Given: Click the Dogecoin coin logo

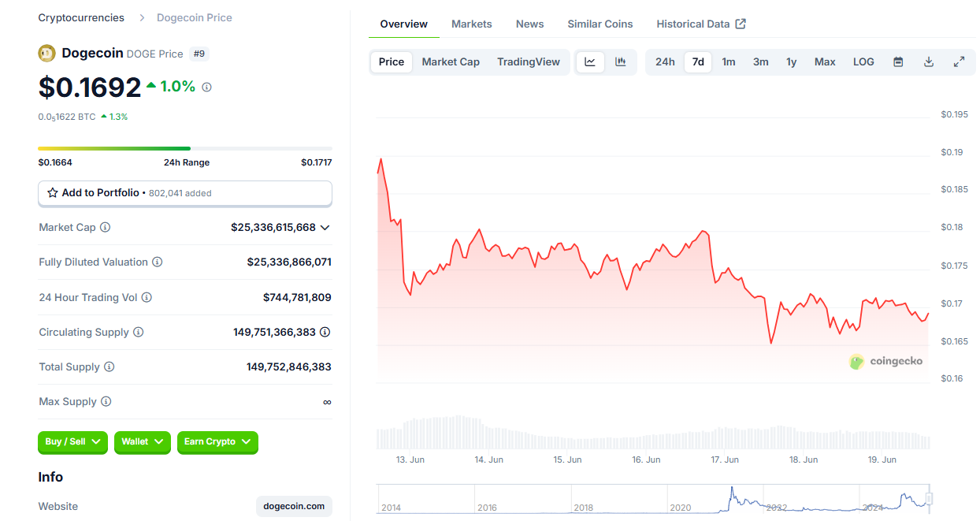Looking at the screenshot, I should 46,54.
